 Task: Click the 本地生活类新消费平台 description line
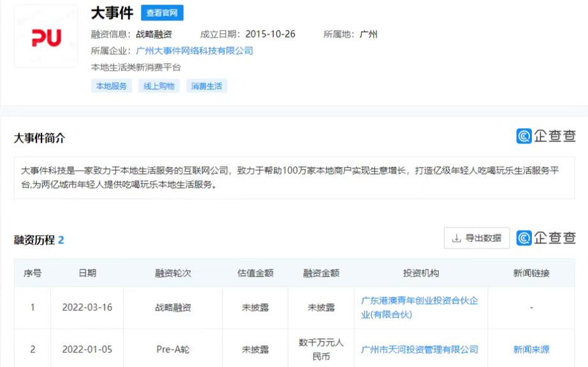136,68
